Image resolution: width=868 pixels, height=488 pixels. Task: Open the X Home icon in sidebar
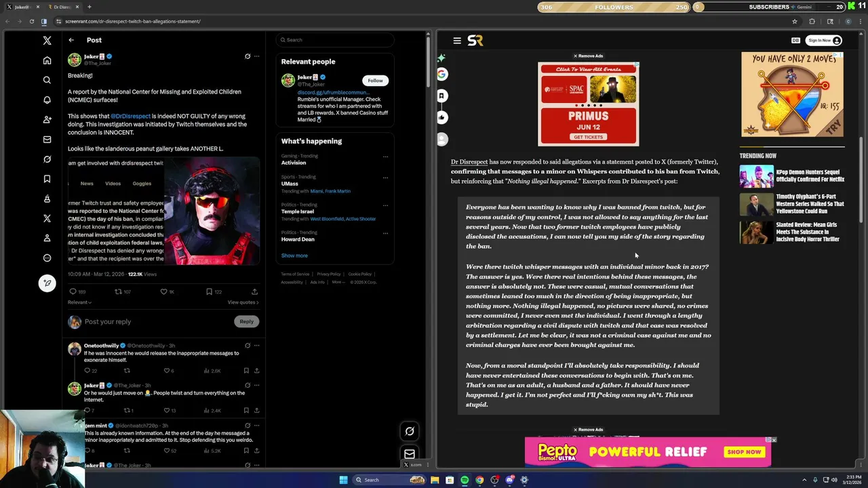(47, 60)
